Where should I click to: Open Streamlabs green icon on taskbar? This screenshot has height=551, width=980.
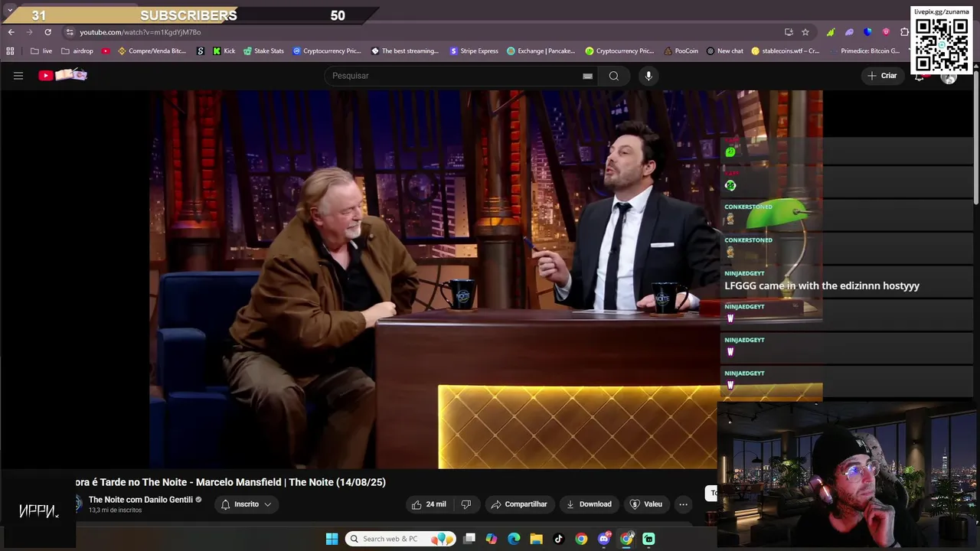[x=648, y=539]
